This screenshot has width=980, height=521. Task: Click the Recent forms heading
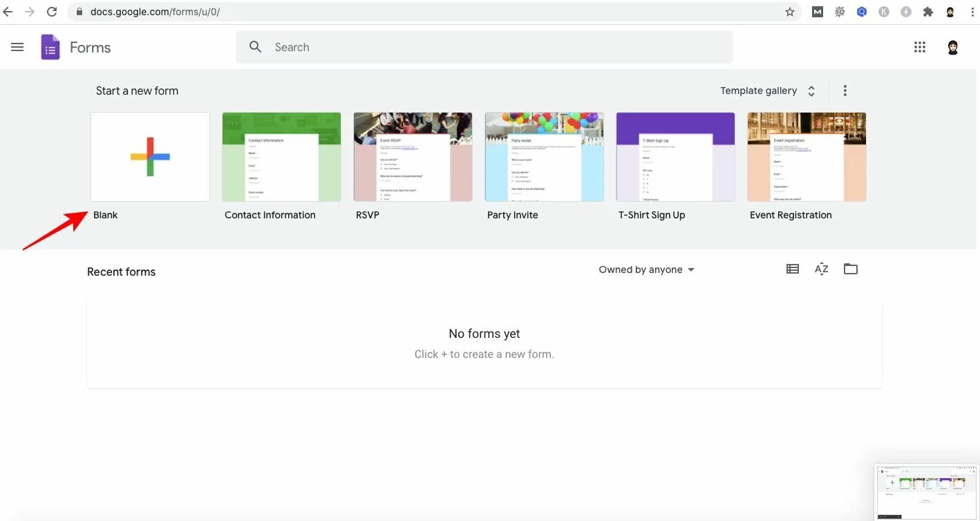(x=122, y=272)
